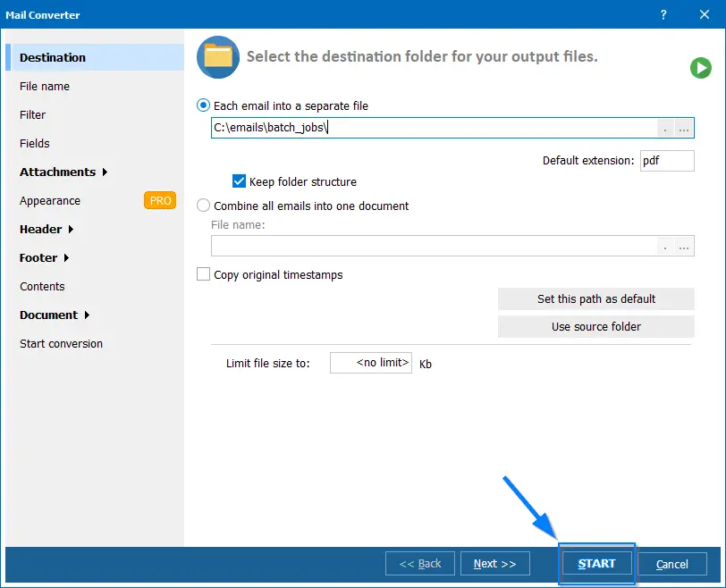Open the combined file name browse dialog
This screenshot has width=726, height=588.
(x=685, y=246)
